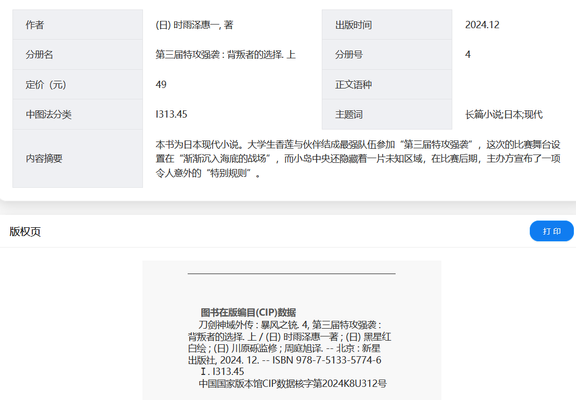Screen dimensions: 576x400
Task: Select CIP line containing ISBN 978-7-5133-5774-6
Action: pos(285,360)
